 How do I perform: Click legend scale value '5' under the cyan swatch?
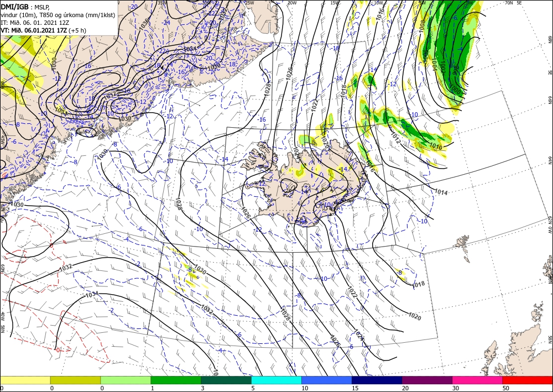[x=253, y=388]
